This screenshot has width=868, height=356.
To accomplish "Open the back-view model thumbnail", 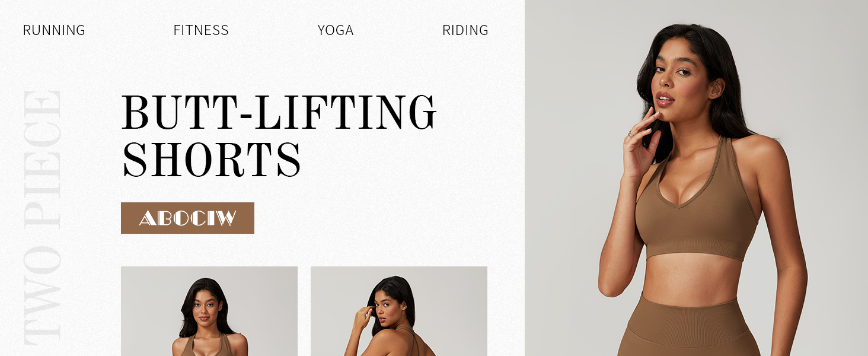I will [399, 311].
